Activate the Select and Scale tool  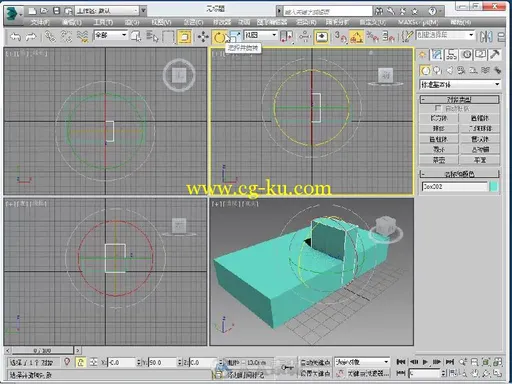tap(235, 36)
